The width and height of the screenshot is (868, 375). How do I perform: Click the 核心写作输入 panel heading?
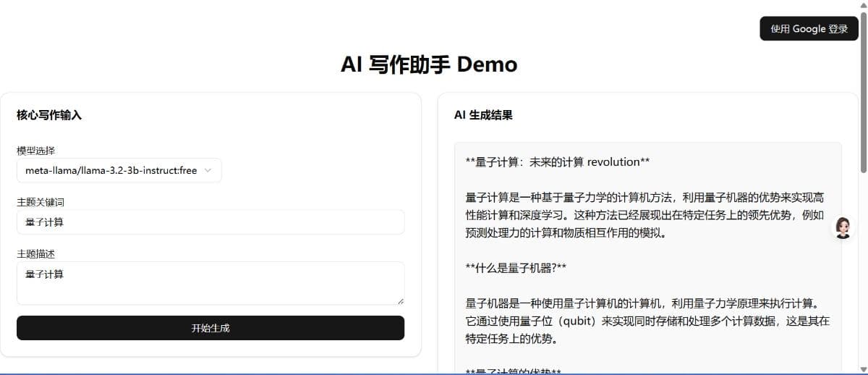point(49,115)
